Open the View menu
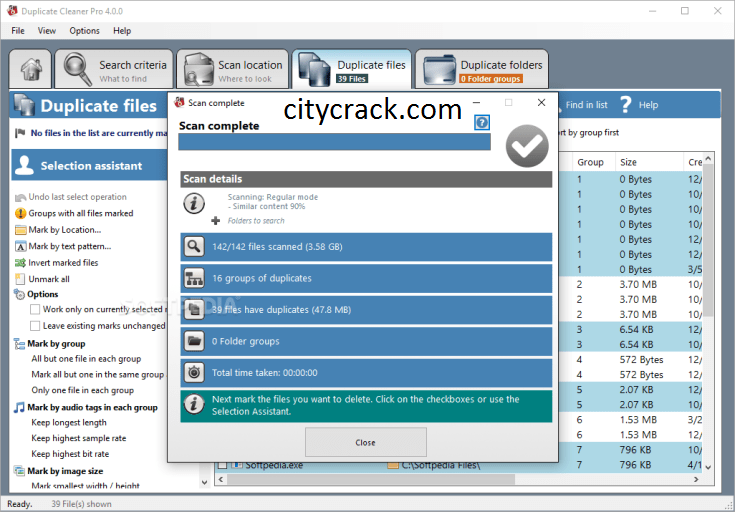Image resolution: width=735 pixels, height=512 pixels. 47,30
